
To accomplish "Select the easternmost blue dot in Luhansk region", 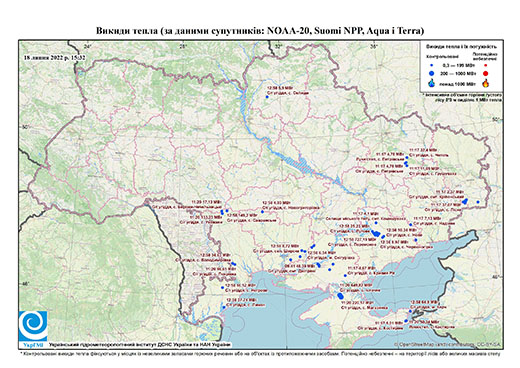I will pos(478,202).
